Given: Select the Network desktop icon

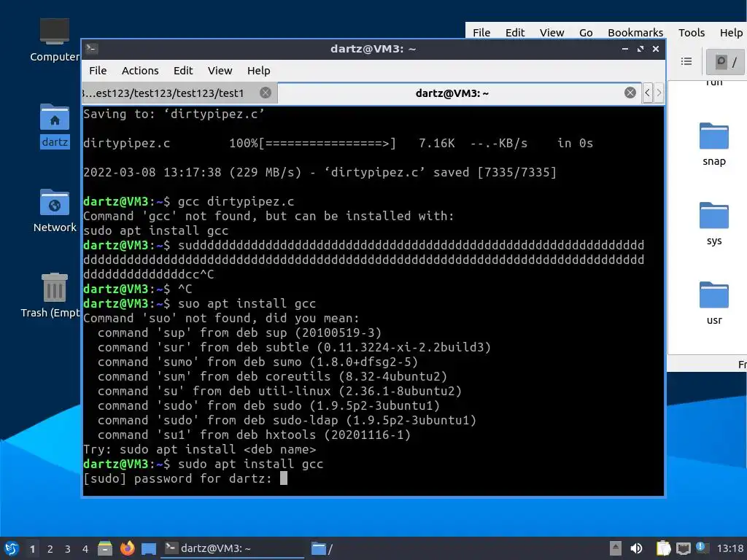Looking at the screenshot, I should pos(54,211).
